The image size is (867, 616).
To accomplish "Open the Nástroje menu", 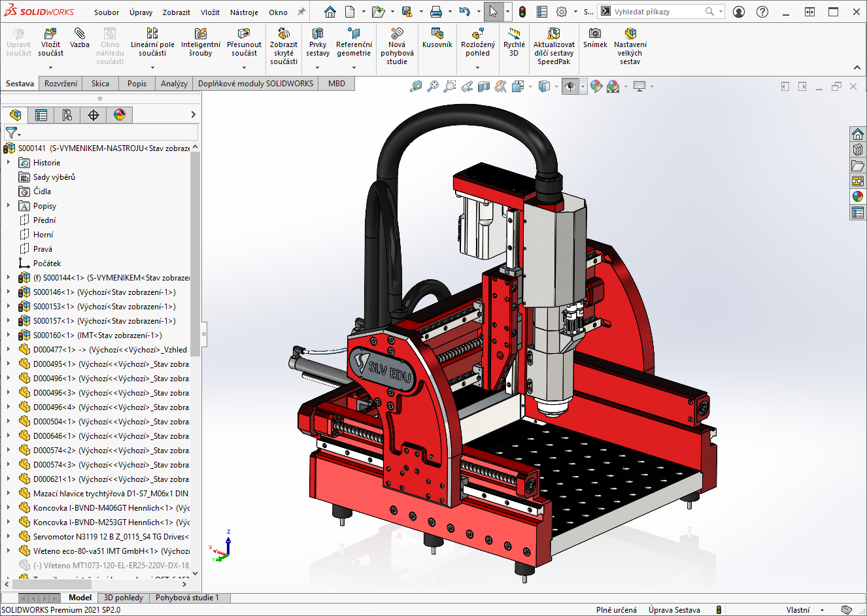I will (x=244, y=12).
